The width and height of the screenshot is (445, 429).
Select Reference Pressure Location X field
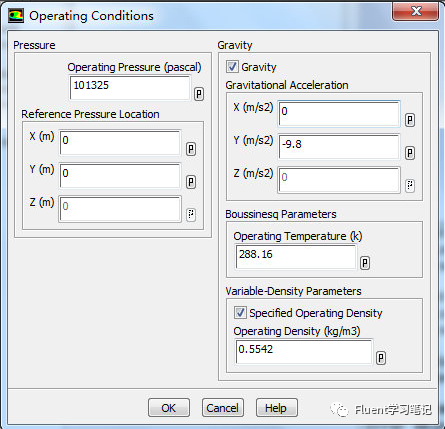point(120,143)
